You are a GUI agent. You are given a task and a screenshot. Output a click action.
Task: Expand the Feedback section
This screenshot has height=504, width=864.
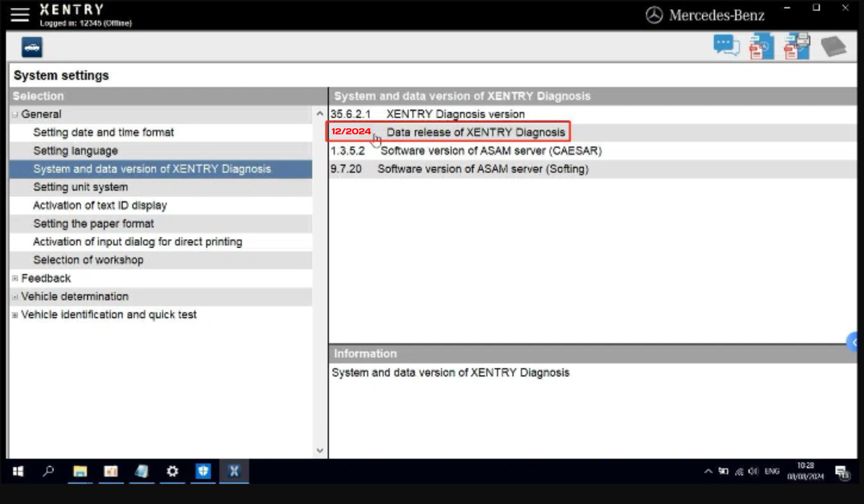click(15, 278)
